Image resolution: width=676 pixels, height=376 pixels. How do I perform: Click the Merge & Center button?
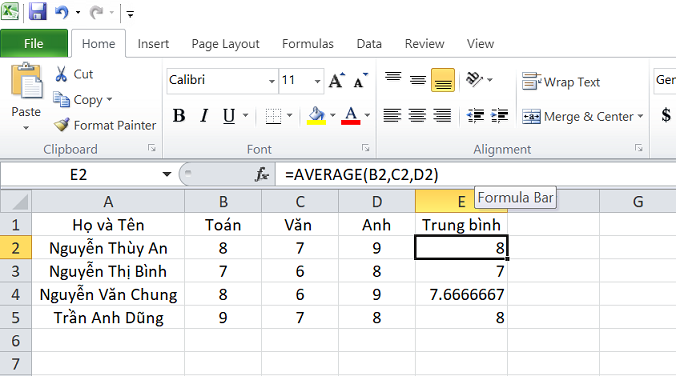click(577, 116)
